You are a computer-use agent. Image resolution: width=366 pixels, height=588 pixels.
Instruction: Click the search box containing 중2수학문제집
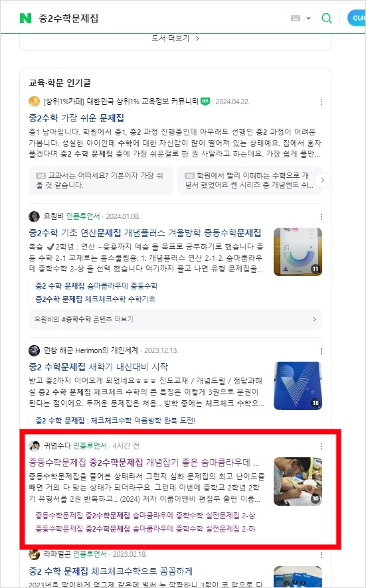point(161,18)
